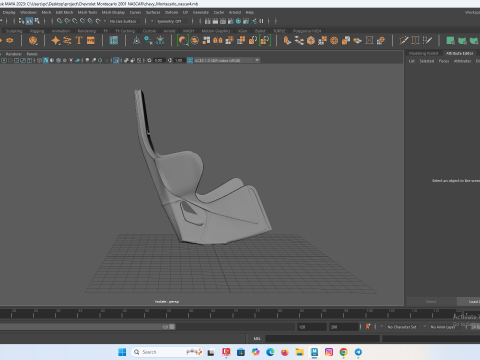The width and height of the screenshot is (480, 360).
Task: Toggle color management view transform icon
Action: pyautogui.click(x=190, y=60)
